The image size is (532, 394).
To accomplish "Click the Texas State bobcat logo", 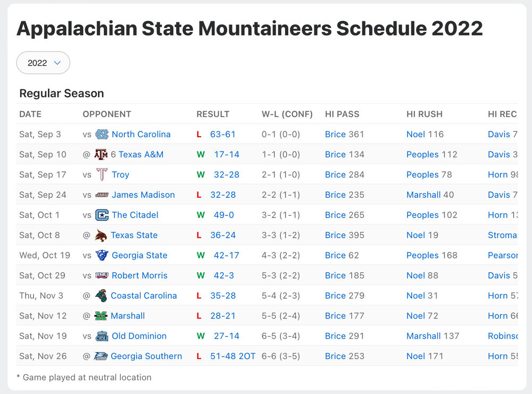I will (x=101, y=236).
